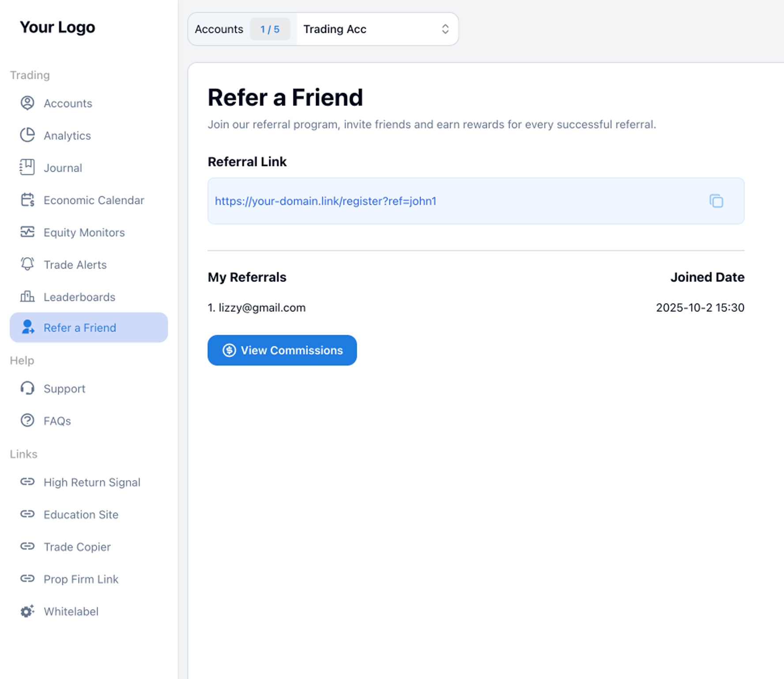Visit the Education Site link
The image size is (784, 679).
(x=81, y=514)
